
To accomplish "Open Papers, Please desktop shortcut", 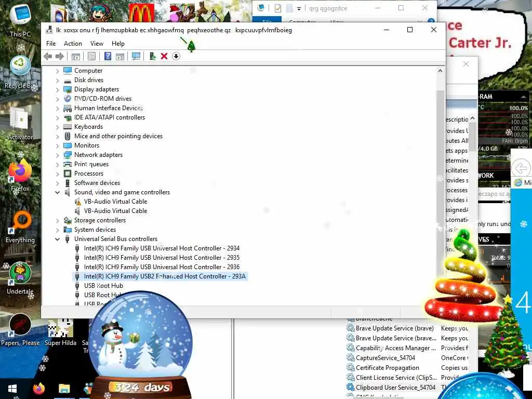I will 20,330.
